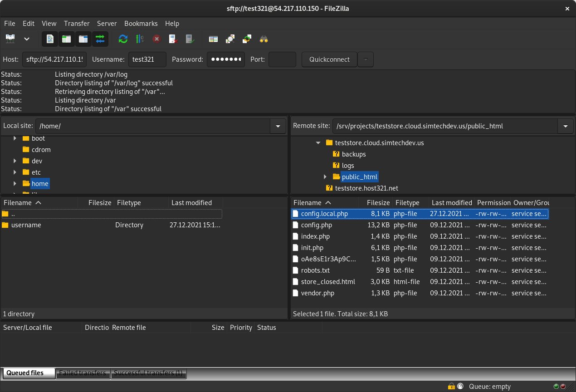
Task: Select teststore.host321.net in remote tree
Action: coord(366,188)
